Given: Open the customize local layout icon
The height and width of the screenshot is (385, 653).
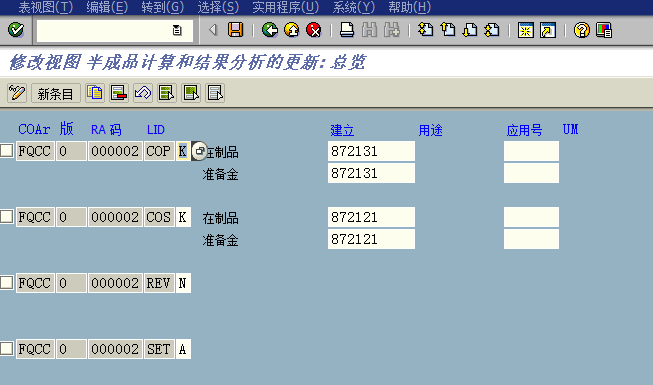Looking at the screenshot, I should click(604, 30).
